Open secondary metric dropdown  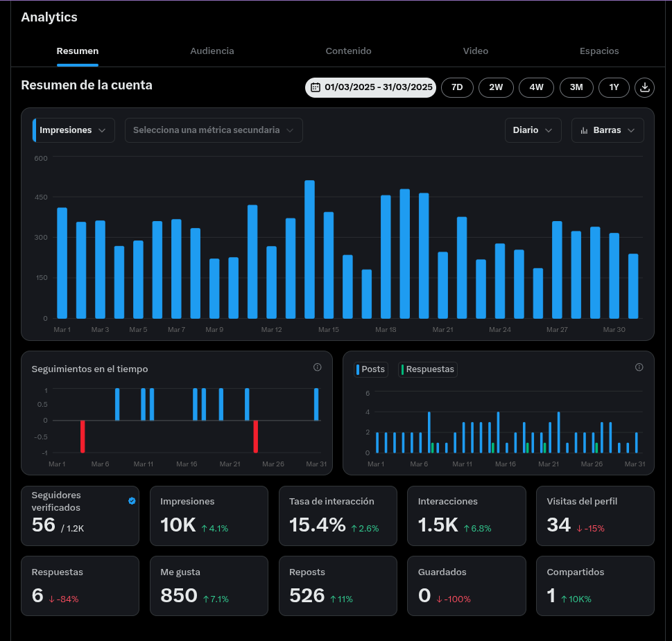click(214, 130)
